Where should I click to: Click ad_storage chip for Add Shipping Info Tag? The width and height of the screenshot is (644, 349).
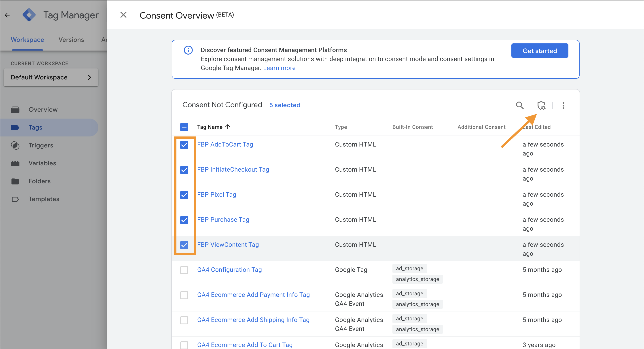click(x=409, y=319)
